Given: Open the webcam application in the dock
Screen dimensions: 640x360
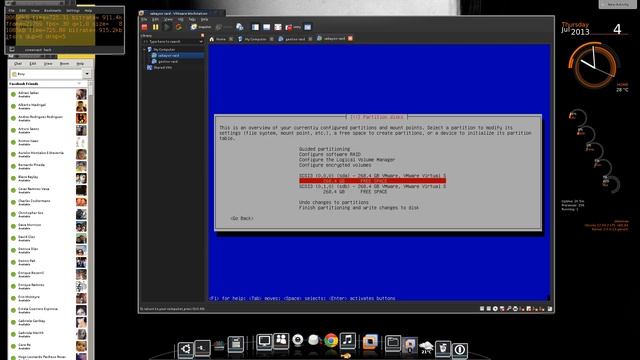Looking at the screenshot, I should point(298,340).
